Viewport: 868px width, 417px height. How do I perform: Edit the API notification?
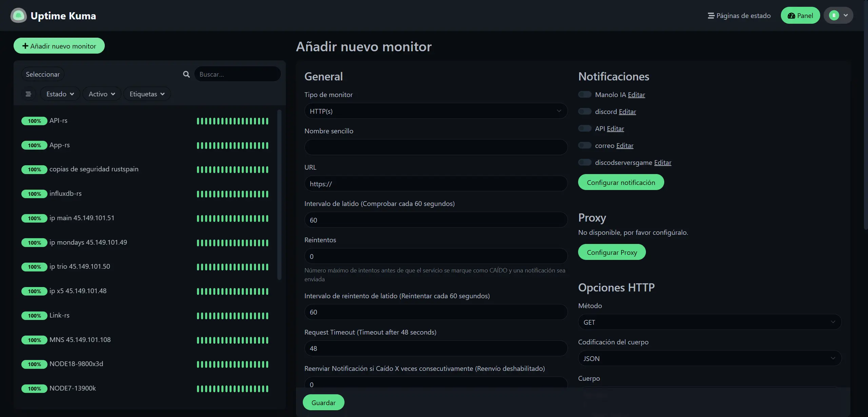(615, 129)
